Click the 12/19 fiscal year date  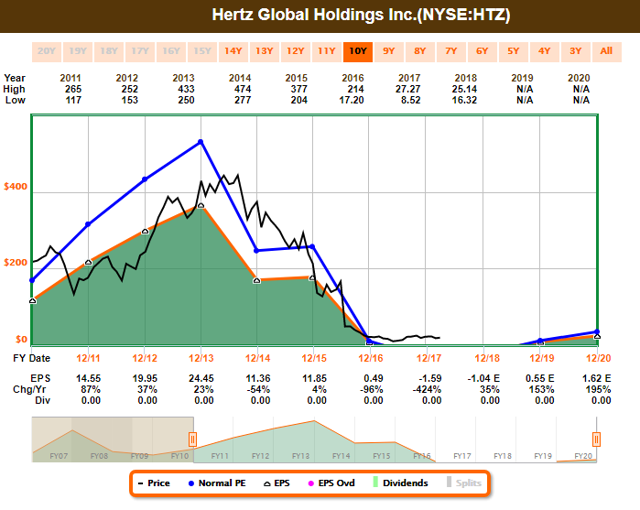click(x=542, y=358)
